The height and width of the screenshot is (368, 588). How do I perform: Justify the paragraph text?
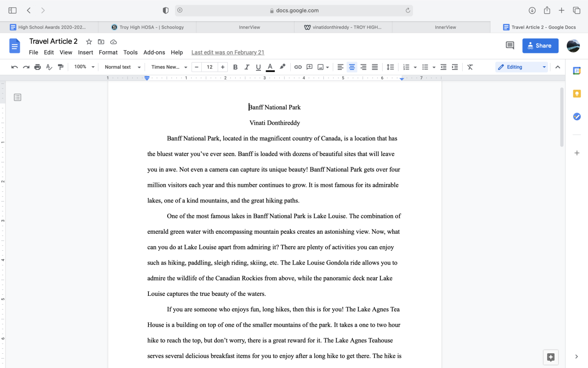pos(375,67)
